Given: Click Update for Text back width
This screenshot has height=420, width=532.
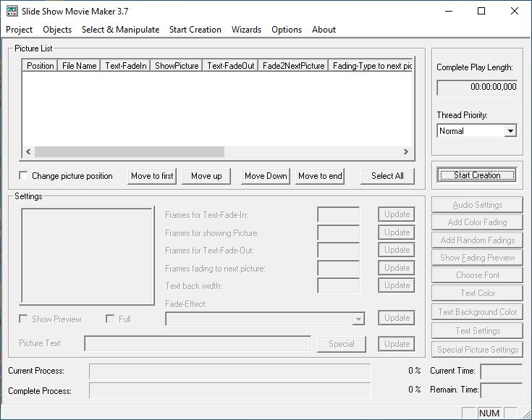Looking at the screenshot, I should [x=397, y=285].
